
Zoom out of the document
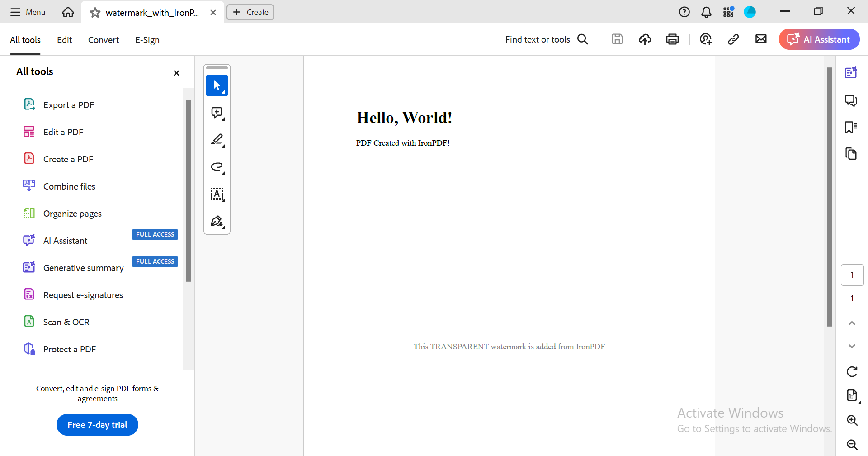click(852, 445)
